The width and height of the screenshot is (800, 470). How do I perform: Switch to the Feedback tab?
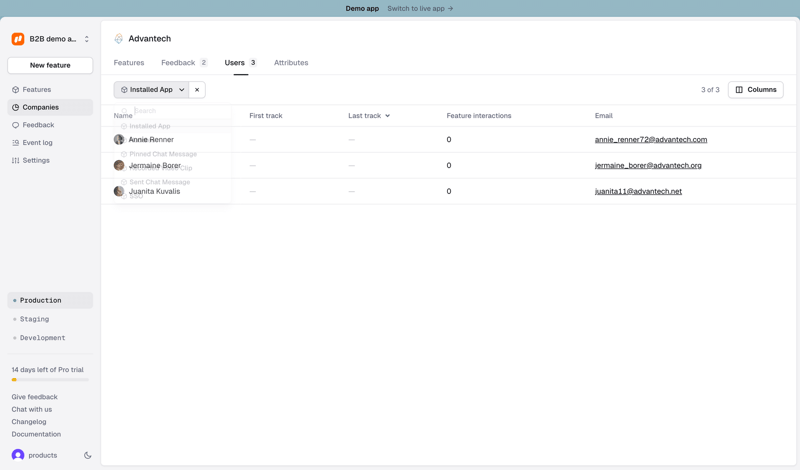coord(184,63)
